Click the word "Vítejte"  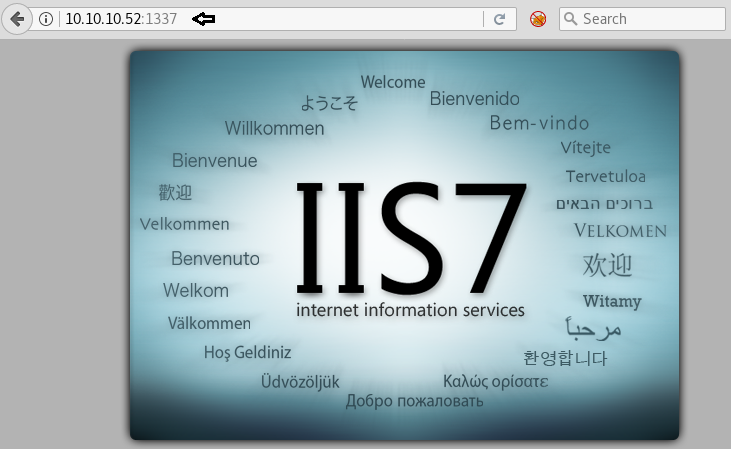[586, 148]
